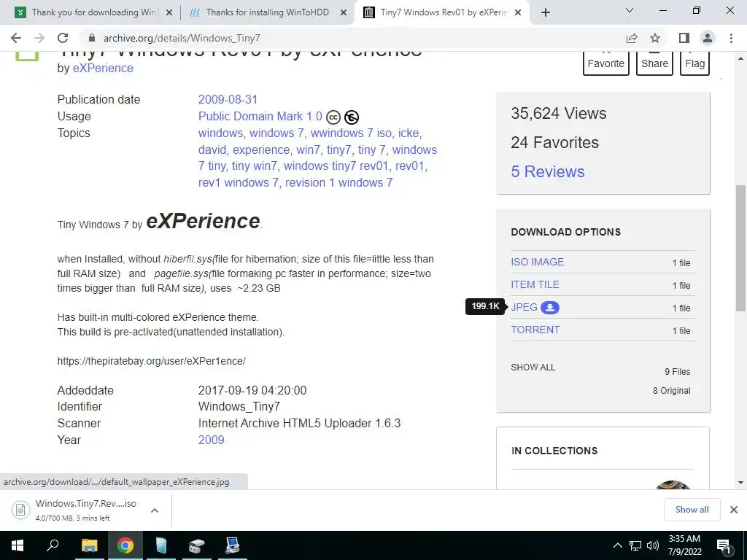Open the 2009-08-31 publication date link

228,99
